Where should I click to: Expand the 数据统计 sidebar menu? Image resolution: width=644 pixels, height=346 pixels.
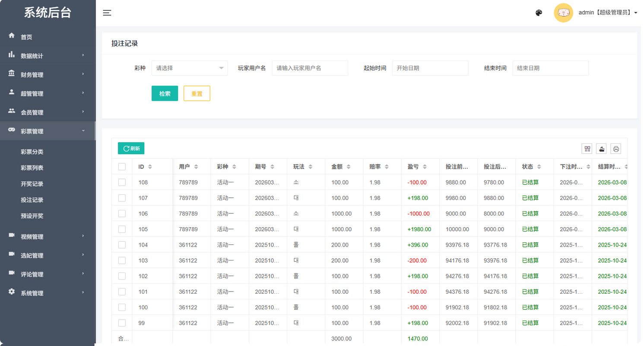point(48,56)
